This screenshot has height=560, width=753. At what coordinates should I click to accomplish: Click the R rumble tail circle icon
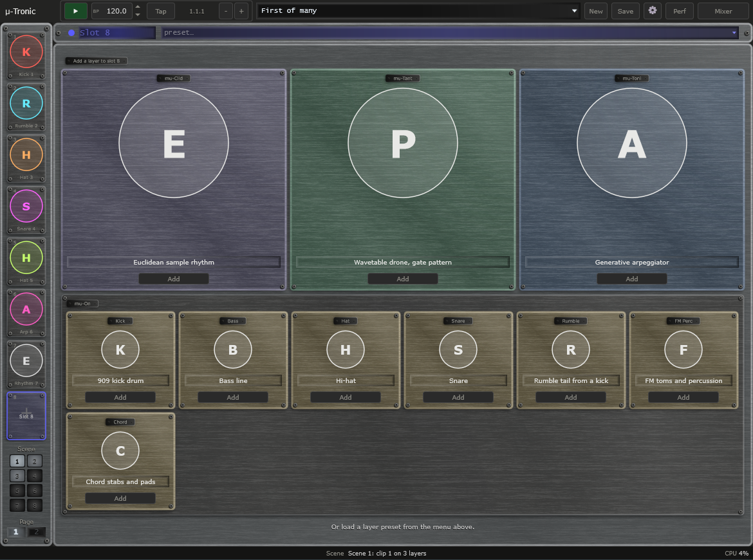[x=571, y=350]
